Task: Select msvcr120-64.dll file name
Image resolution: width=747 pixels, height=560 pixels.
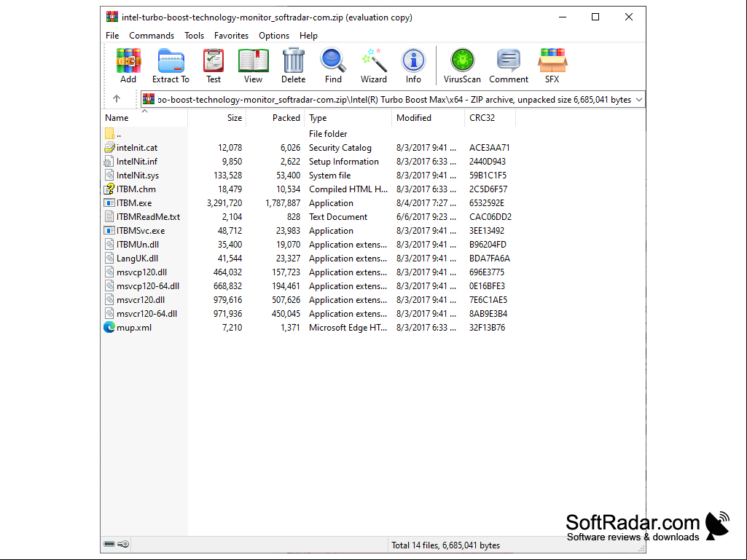Action: [x=146, y=313]
